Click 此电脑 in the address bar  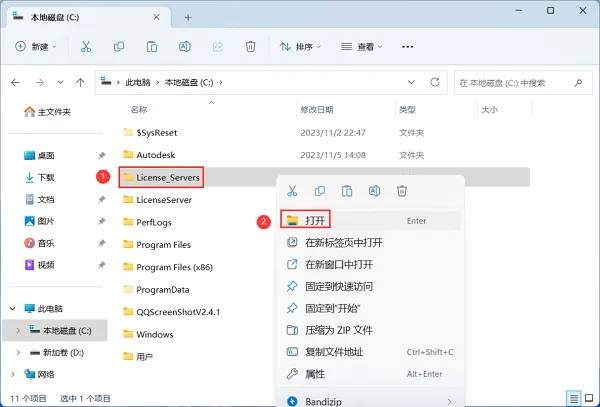coord(138,83)
